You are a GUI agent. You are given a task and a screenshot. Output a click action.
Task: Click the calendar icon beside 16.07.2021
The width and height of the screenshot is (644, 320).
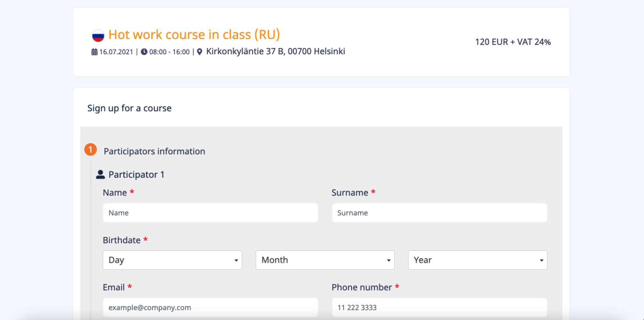[94, 52]
